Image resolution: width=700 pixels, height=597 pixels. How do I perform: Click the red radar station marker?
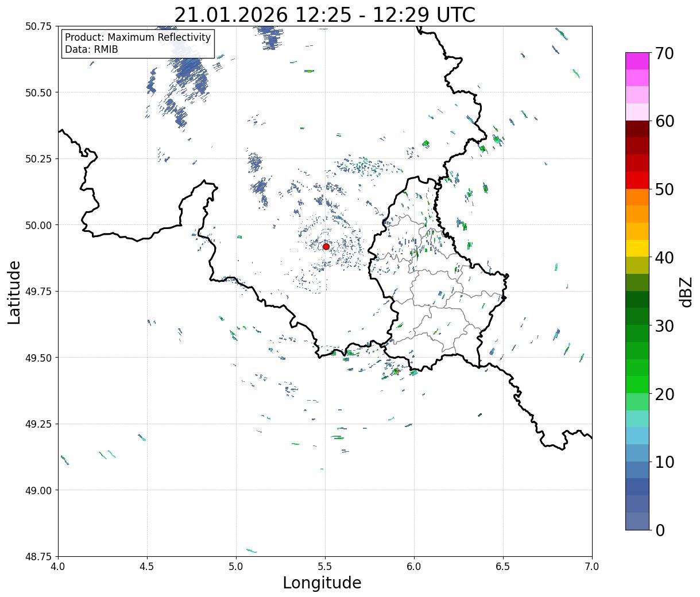(x=326, y=246)
